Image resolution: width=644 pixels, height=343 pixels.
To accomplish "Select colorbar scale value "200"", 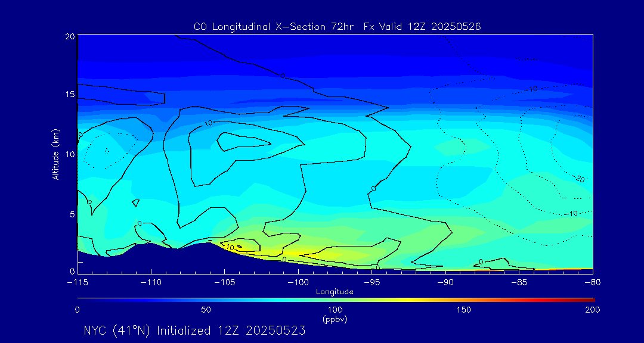I will point(593,310).
